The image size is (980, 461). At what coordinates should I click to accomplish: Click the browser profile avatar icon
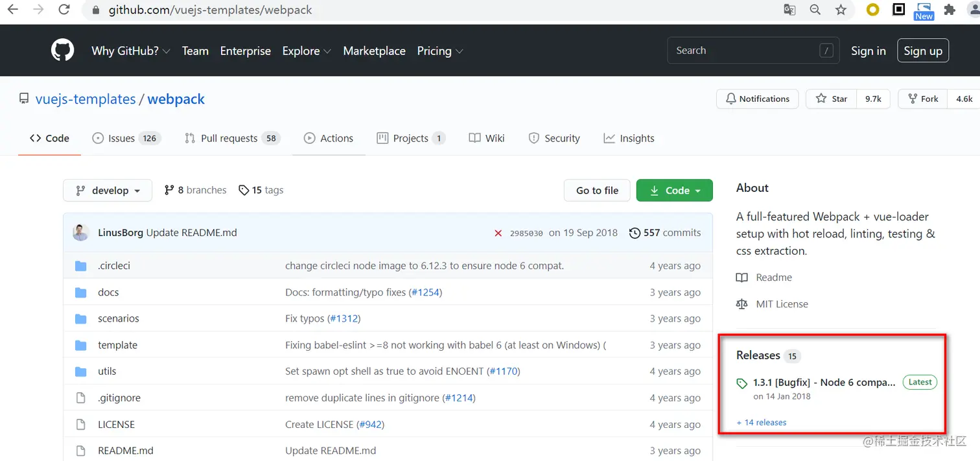tap(974, 10)
